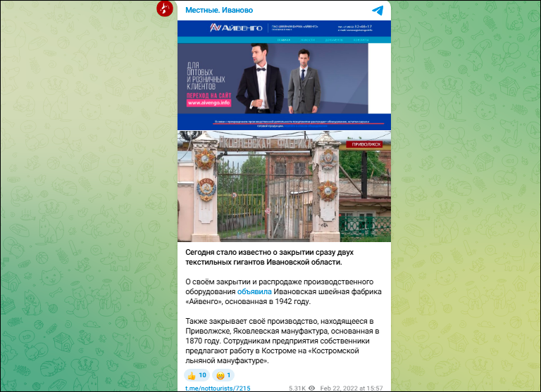
Task: Open the t.me/nottourists/7215 post link
Action: (x=218, y=388)
